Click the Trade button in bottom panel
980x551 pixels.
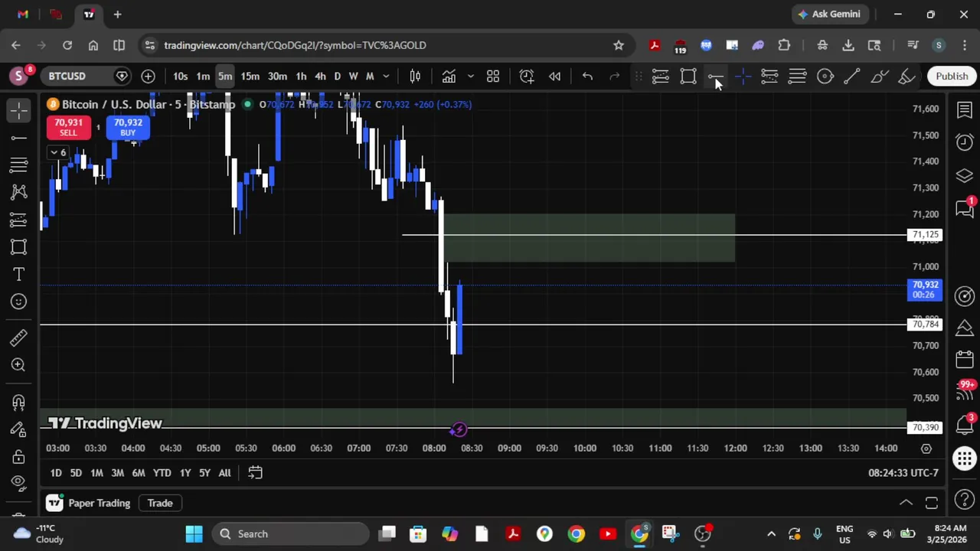click(x=160, y=503)
